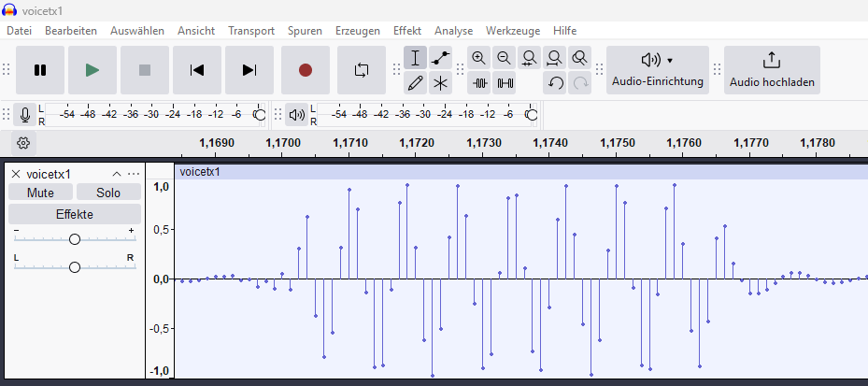Screen dimensions: 868x386
Task: Choose the Draw pencil tool
Action: point(416,82)
